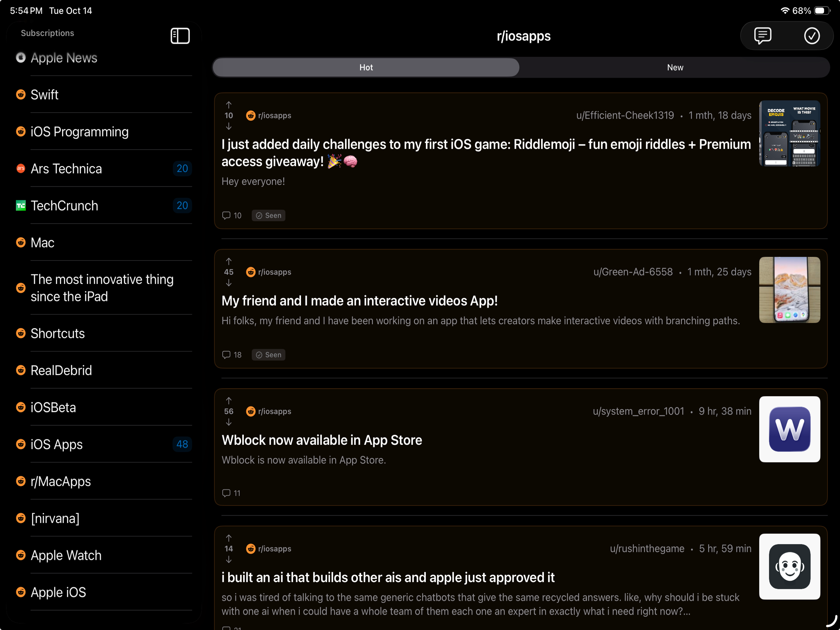Open post titled My friend and I made an interactive videos App!
840x630 pixels.
[360, 301]
